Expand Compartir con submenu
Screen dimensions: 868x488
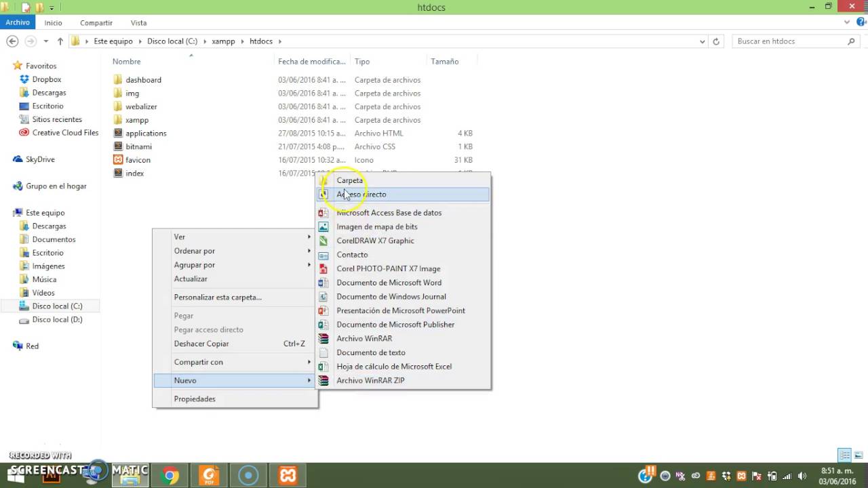pos(235,362)
